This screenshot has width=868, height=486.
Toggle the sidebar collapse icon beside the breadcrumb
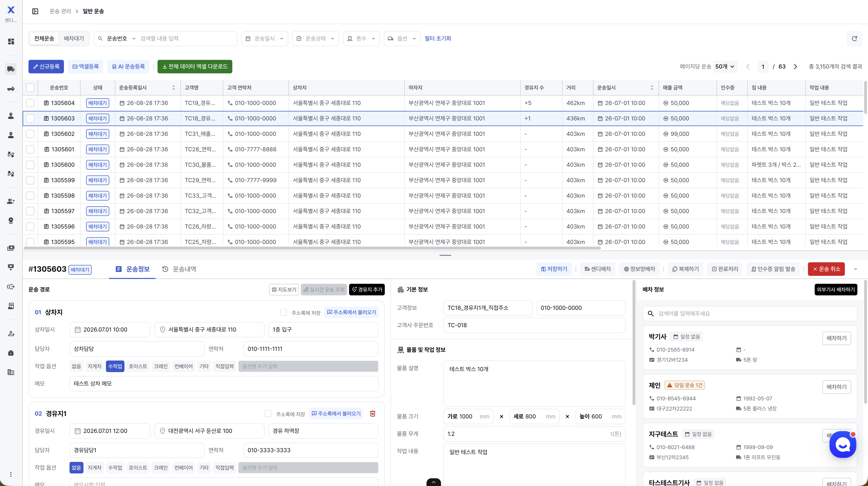coord(35,11)
